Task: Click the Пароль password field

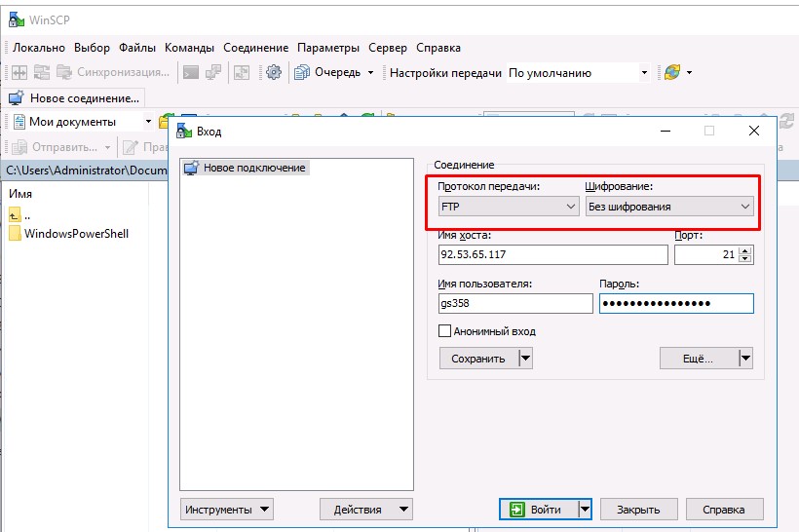Action: point(676,303)
